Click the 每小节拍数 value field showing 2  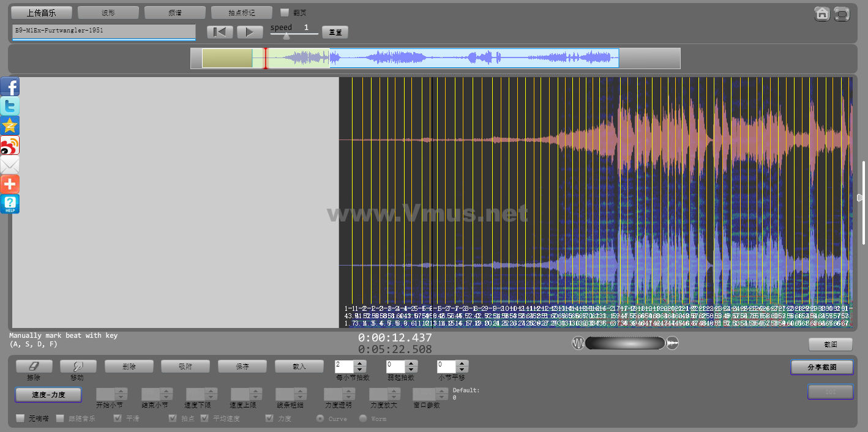pyautogui.click(x=345, y=367)
